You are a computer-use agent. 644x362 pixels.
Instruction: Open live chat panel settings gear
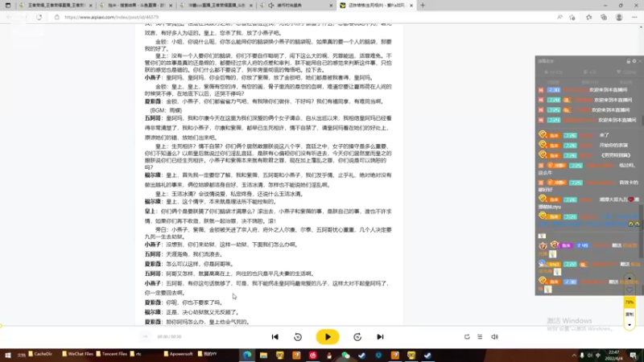(634, 61)
